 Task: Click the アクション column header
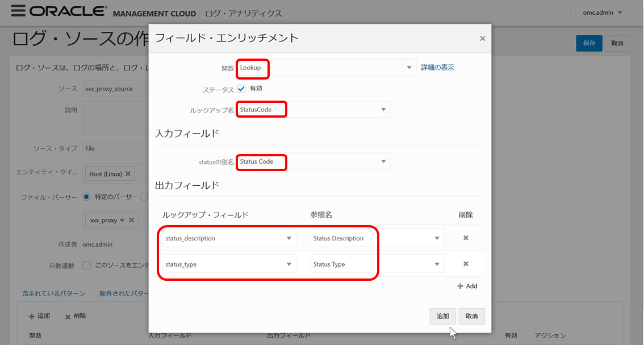pyautogui.click(x=550, y=335)
